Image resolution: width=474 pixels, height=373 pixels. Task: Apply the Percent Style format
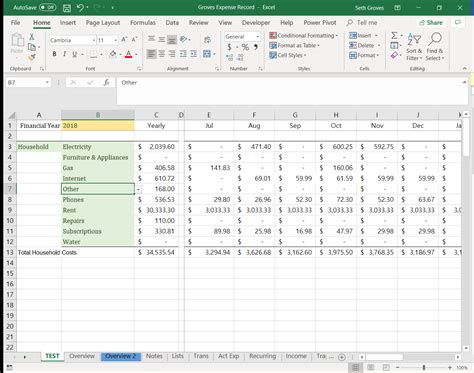pos(245,47)
